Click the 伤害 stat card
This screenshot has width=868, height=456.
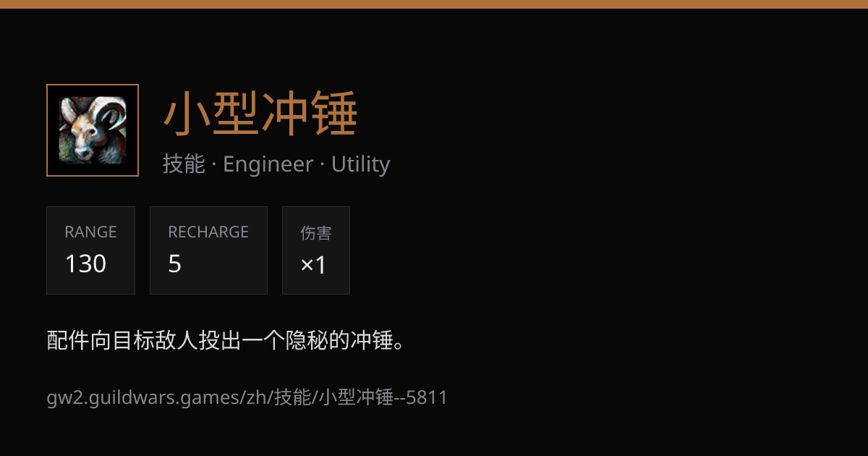point(316,250)
